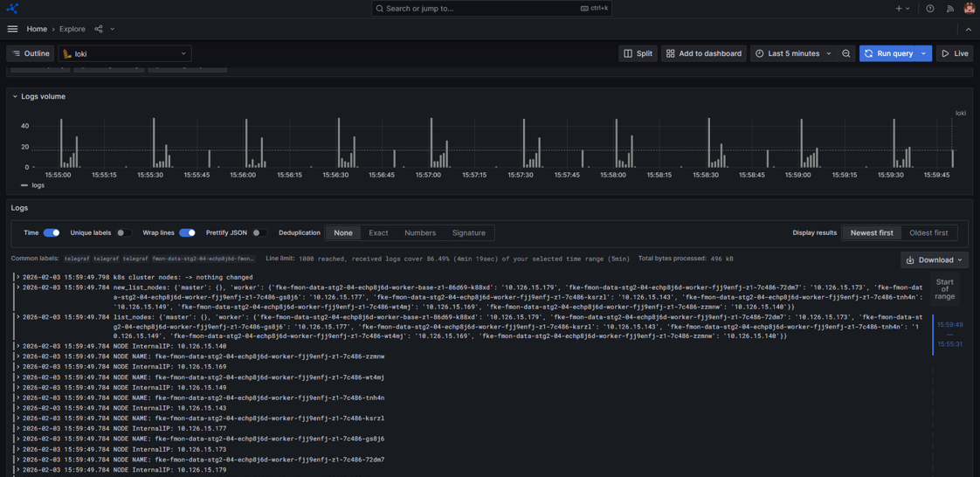980x477 pixels.
Task: Toggle the Time switch off
Action: [x=52, y=233]
